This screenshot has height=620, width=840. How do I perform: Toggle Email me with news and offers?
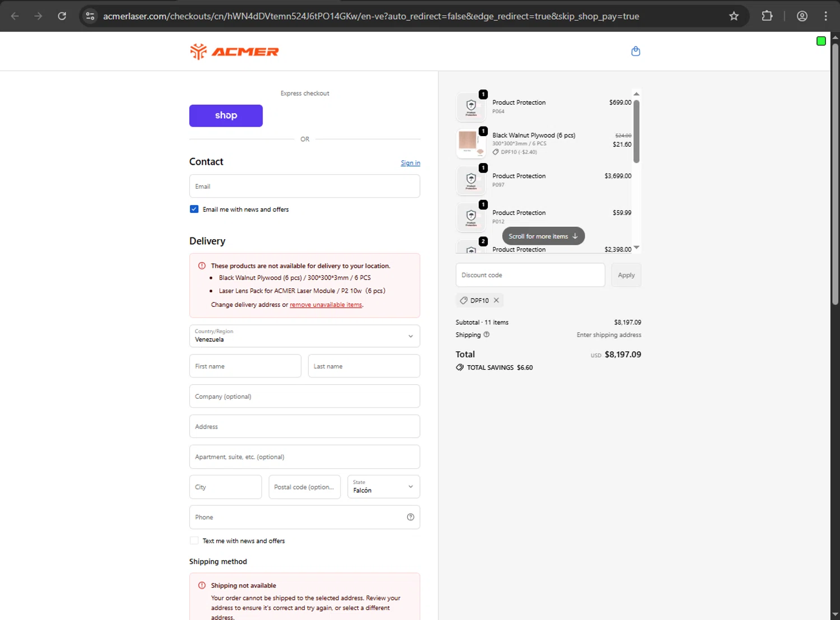[x=194, y=209]
